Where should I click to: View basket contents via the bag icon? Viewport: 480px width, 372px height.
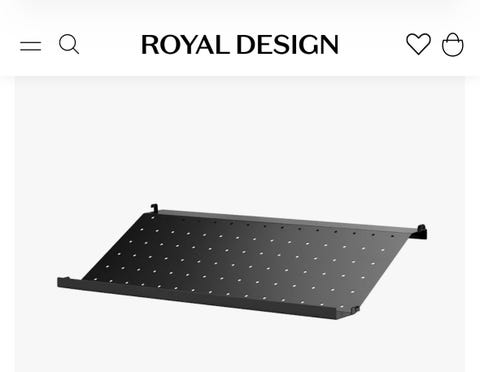pos(452,44)
